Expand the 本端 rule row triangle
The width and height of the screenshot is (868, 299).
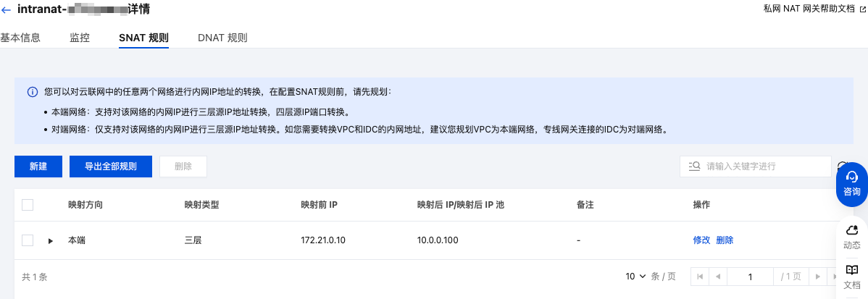(51, 241)
